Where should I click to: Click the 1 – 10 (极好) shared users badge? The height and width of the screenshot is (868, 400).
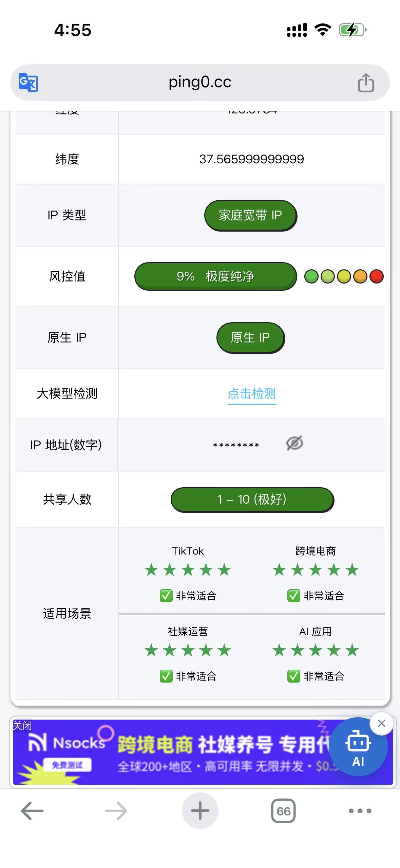point(252,500)
